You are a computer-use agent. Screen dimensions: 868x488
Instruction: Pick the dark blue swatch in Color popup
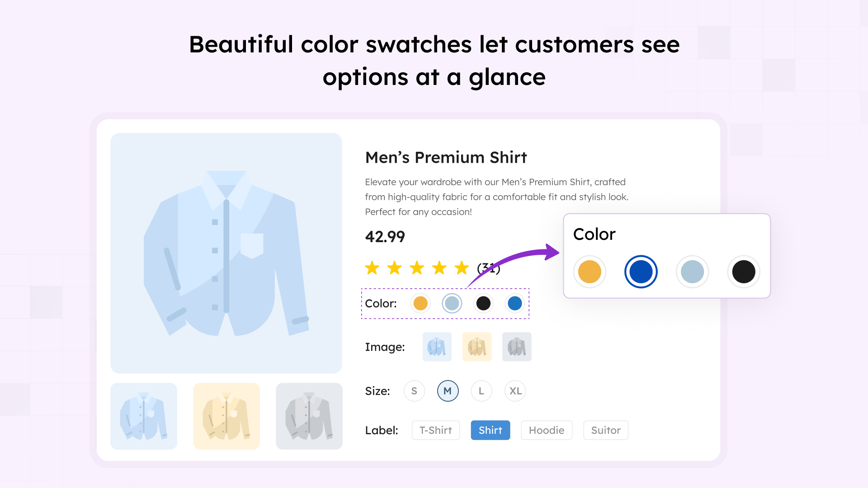(641, 272)
